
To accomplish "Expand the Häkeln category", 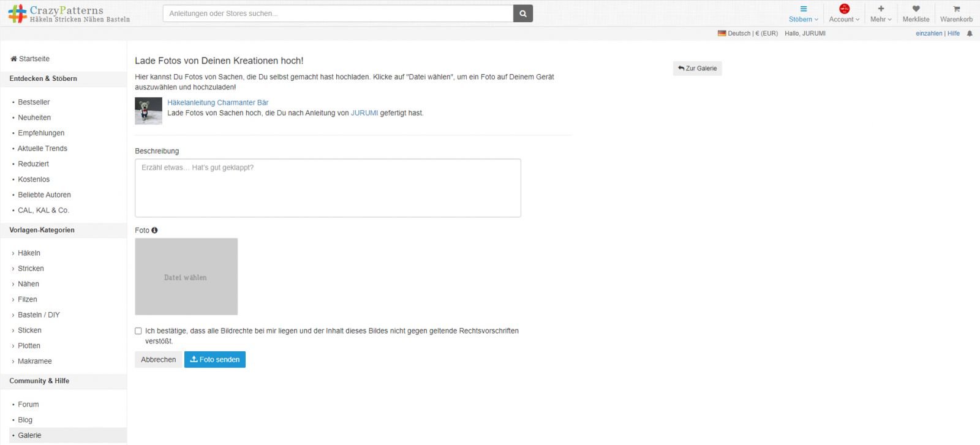I will tap(29, 253).
